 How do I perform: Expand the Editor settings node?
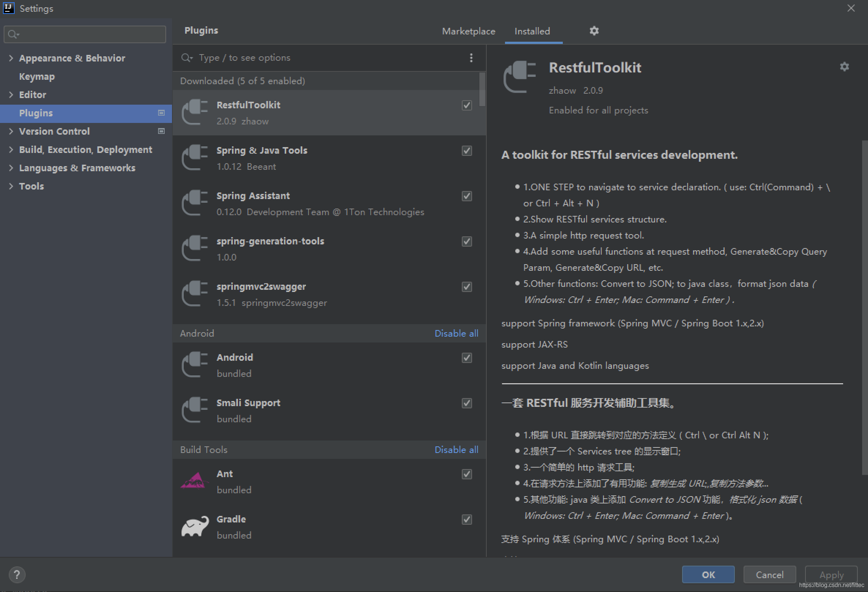coord(11,94)
